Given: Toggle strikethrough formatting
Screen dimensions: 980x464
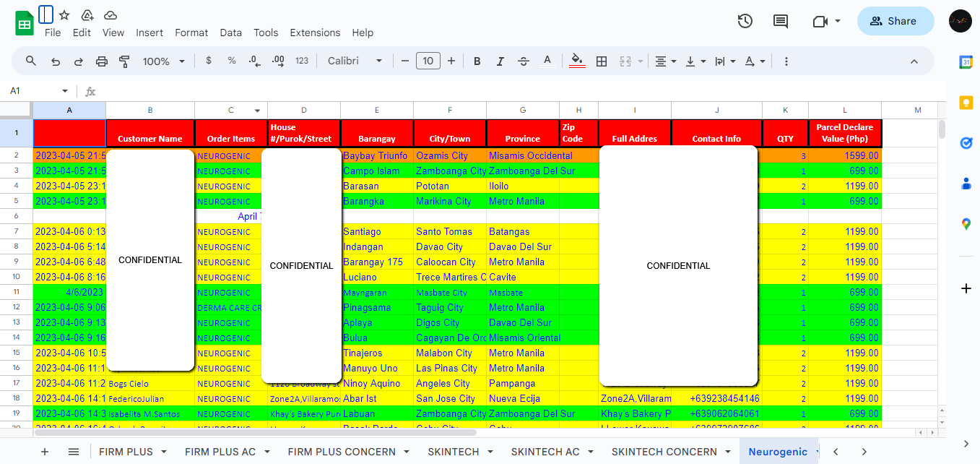Looking at the screenshot, I should pos(524,61).
